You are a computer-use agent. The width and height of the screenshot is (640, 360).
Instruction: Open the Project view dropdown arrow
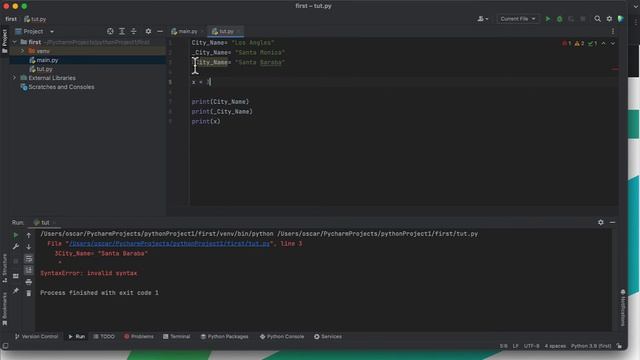pos(52,31)
